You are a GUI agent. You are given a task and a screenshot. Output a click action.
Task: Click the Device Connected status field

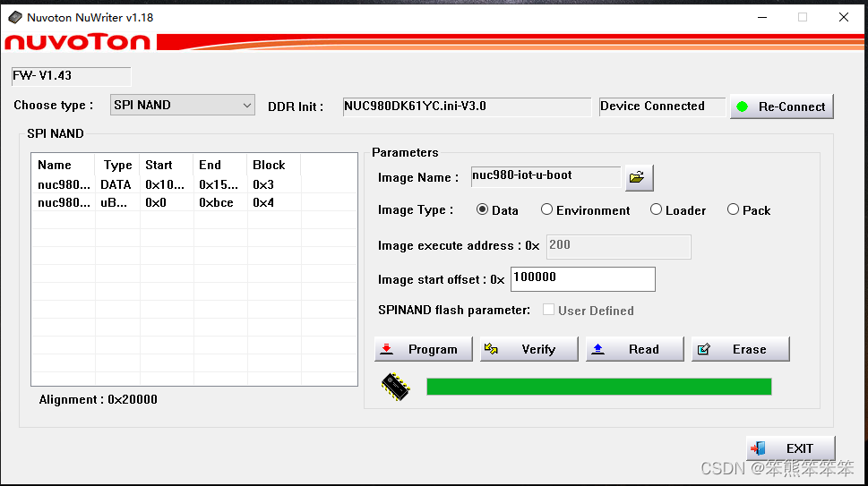662,107
